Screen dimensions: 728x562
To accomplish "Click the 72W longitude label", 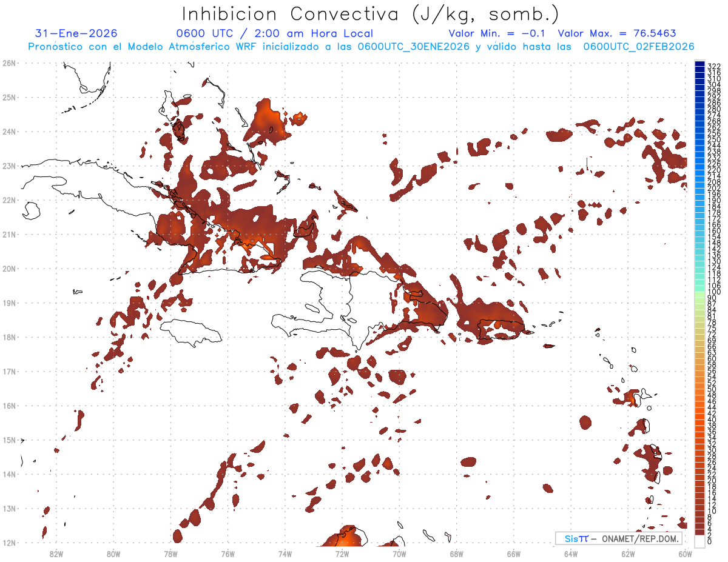I will 342,554.
